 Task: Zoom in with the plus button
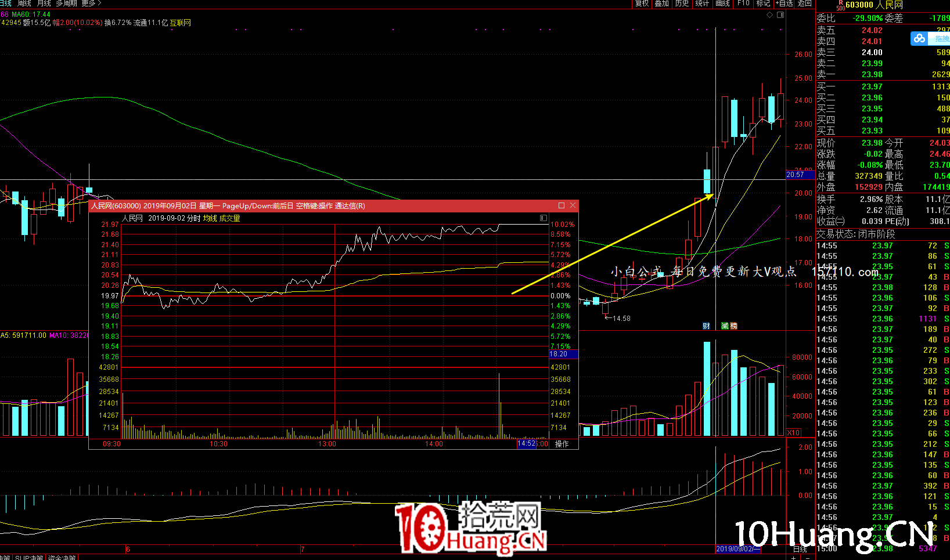pyautogui.click(x=794, y=557)
